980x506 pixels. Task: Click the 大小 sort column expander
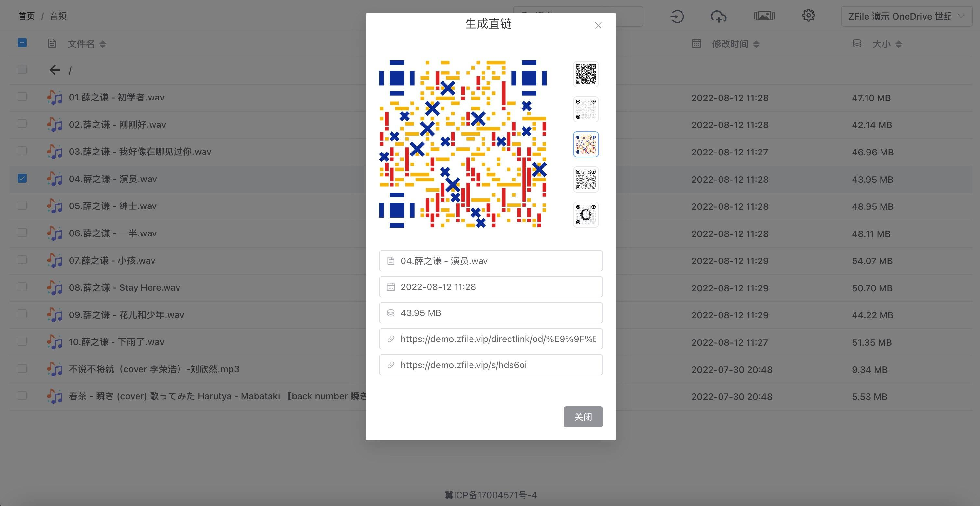pos(899,43)
